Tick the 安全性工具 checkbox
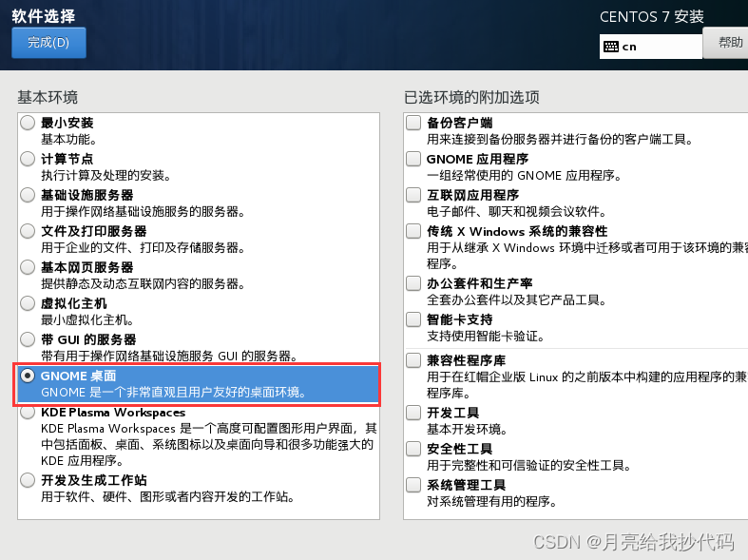The width and height of the screenshot is (748, 560). pyautogui.click(x=413, y=449)
